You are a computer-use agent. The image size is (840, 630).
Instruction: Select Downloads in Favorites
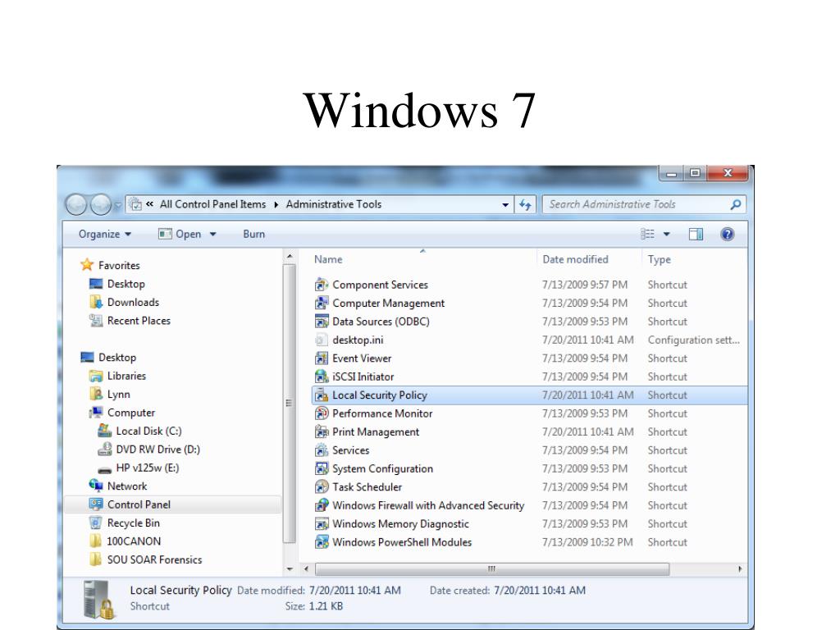click(x=133, y=302)
